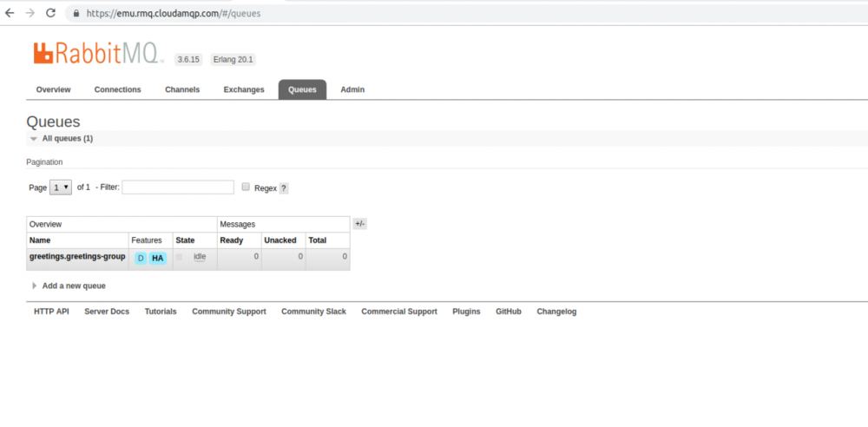Click the Erlang 20.1 badge
The width and height of the screenshot is (868, 427).
pos(233,59)
